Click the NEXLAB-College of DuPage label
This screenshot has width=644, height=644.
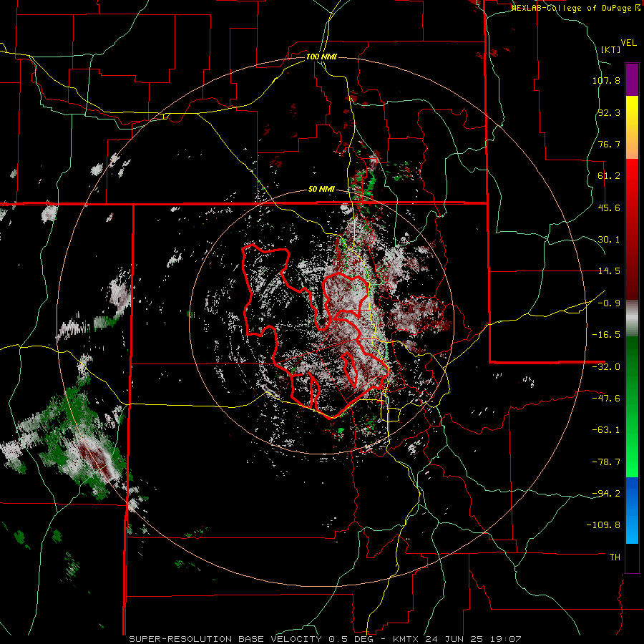click(x=575, y=8)
